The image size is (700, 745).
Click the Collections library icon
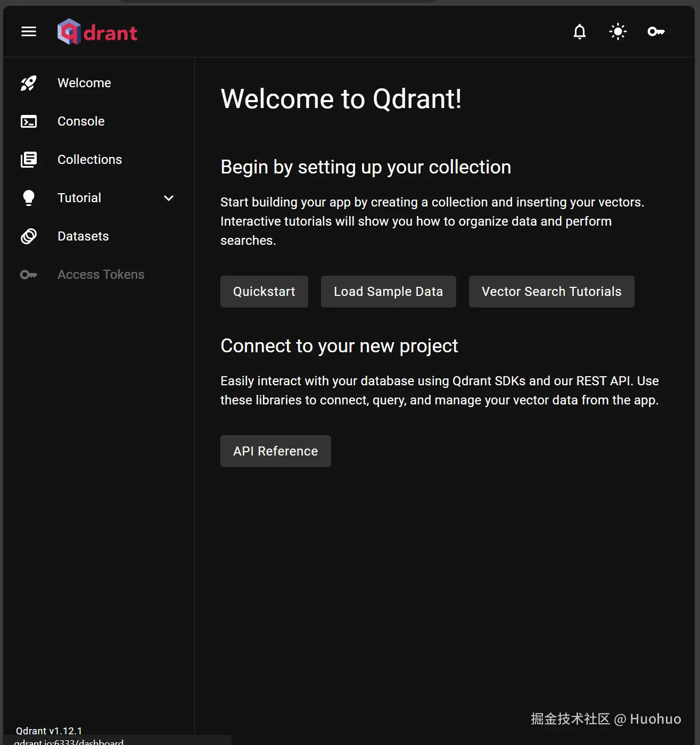click(x=29, y=160)
